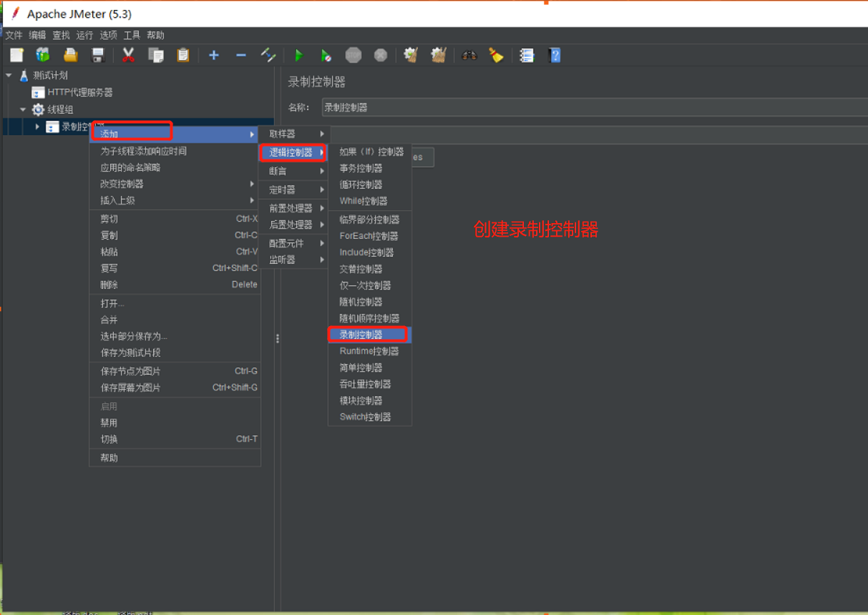Select 禁用 in the context menu
The width and height of the screenshot is (868, 615).
click(174, 423)
